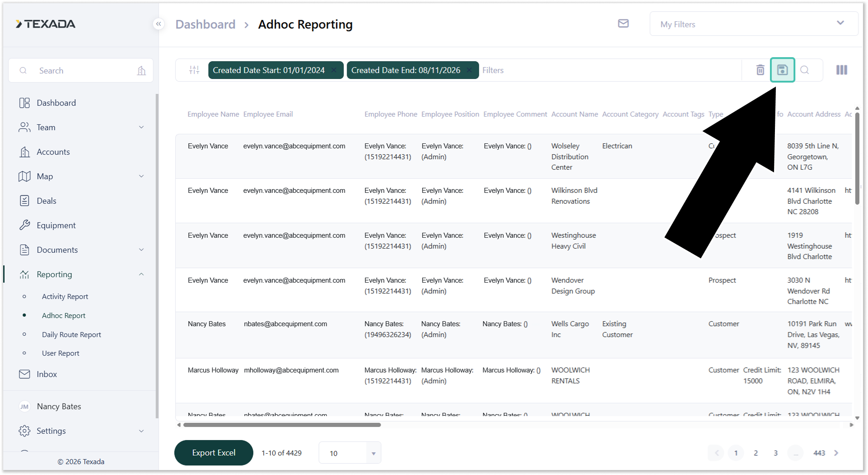Click the Map sidebar icon

pos(25,176)
